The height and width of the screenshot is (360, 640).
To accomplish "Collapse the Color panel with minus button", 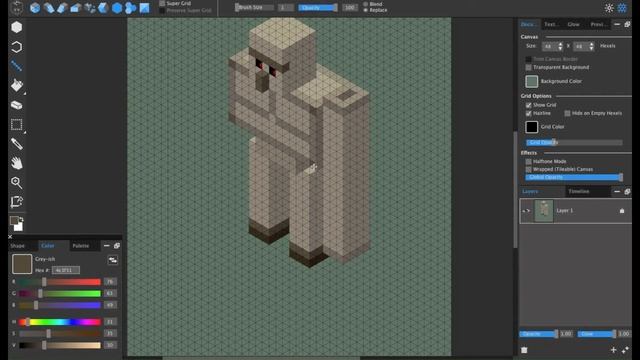I will (x=107, y=246).
